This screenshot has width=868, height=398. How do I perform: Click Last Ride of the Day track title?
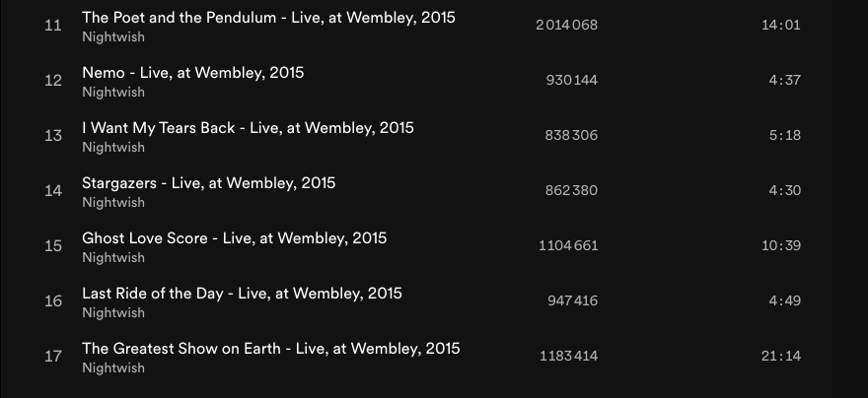[x=242, y=294]
